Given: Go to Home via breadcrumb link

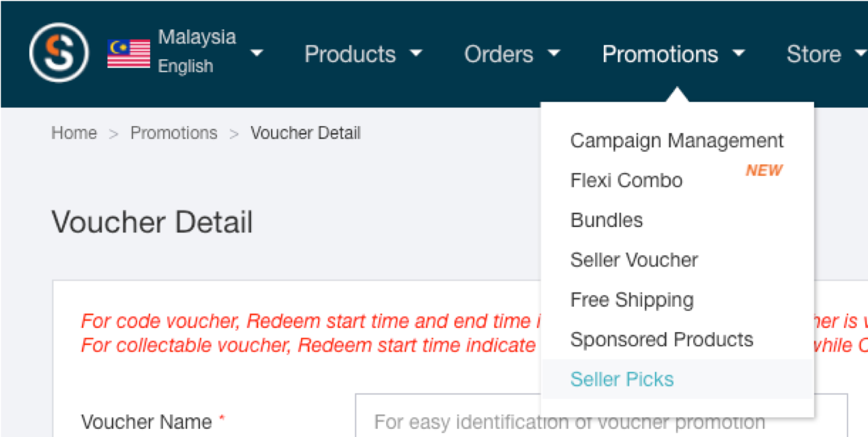Looking at the screenshot, I should coord(74,133).
